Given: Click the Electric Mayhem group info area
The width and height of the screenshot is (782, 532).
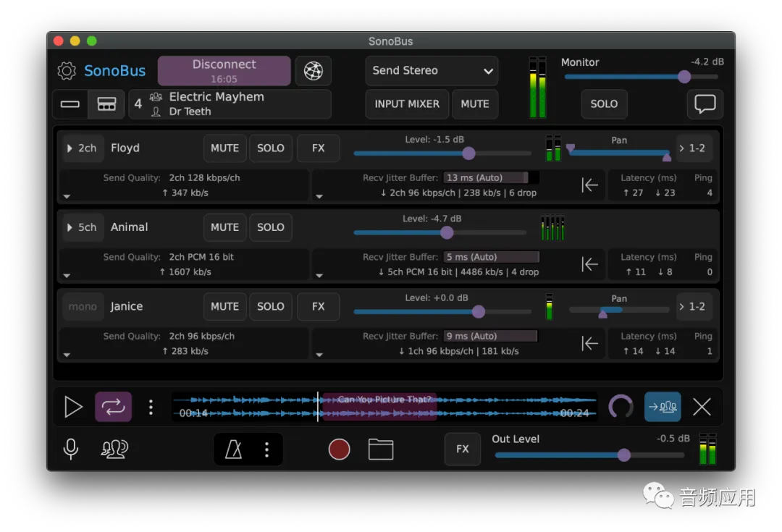Looking at the screenshot, I should click(x=230, y=104).
